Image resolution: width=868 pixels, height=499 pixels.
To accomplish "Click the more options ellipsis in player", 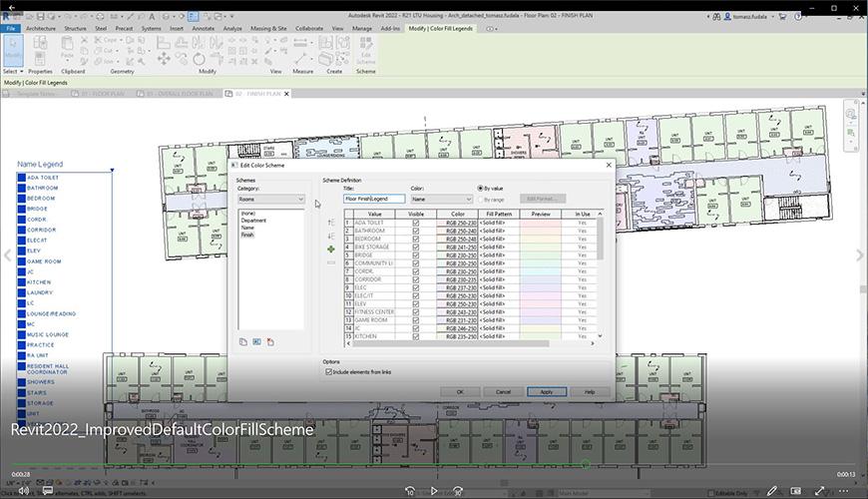I will click(x=844, y=491).
